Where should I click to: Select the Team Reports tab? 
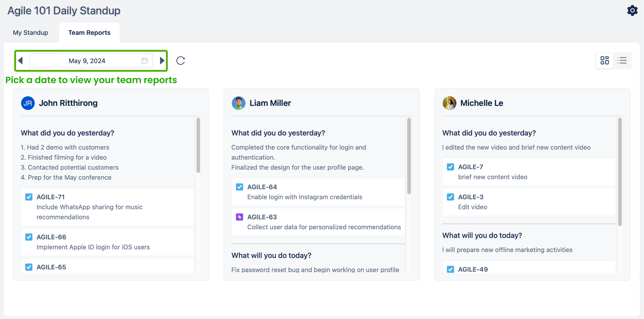pyautogui.click(x=89, y=33)
